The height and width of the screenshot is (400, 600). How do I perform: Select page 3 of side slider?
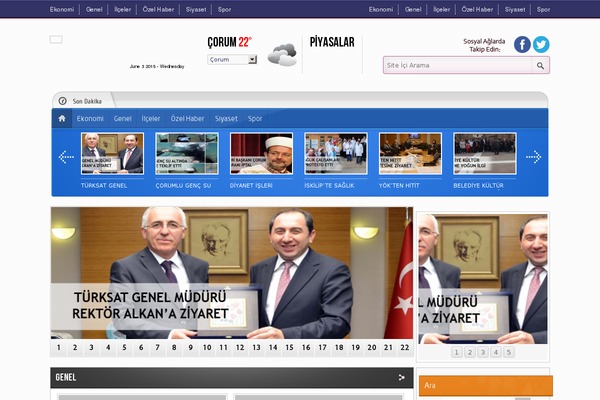coord(483,352)
